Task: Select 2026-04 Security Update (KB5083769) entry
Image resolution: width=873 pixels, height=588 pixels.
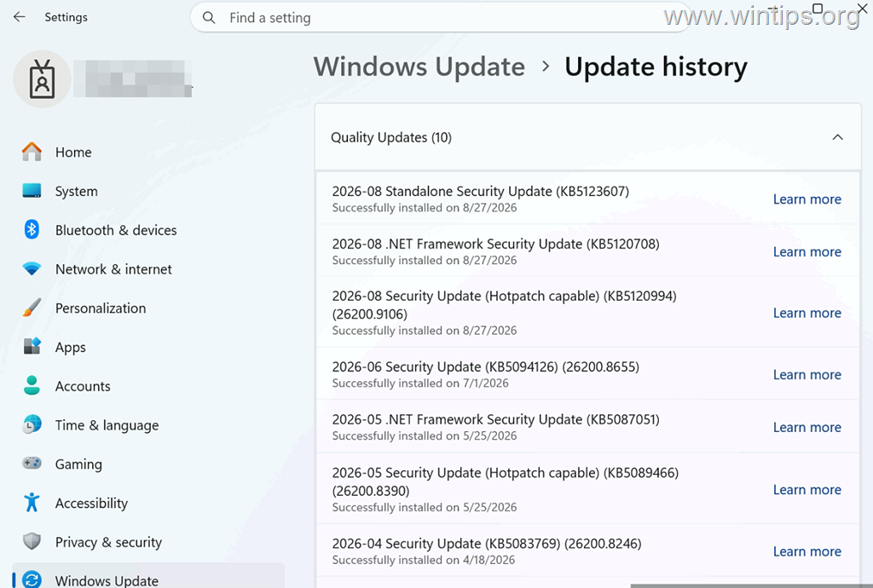Action: (588, 551)
